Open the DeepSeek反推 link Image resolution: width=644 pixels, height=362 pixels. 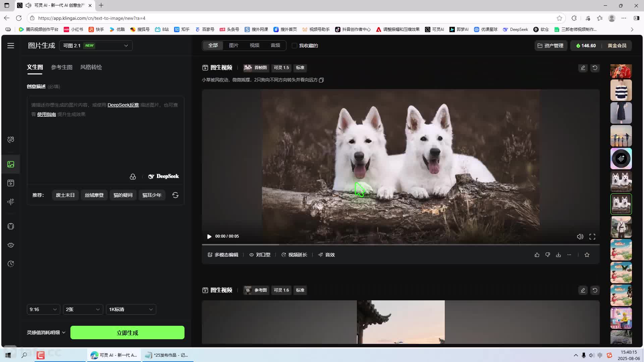(123, 105)
